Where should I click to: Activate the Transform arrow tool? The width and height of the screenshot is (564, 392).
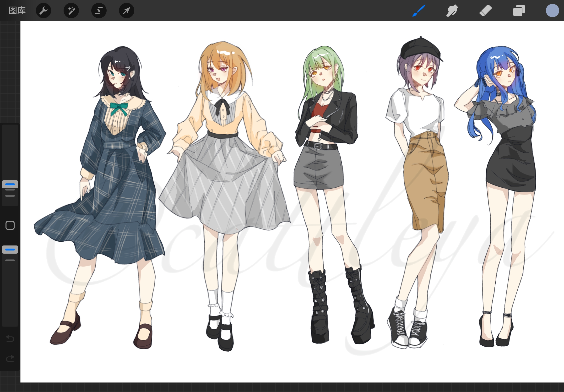tap(126, 11)
